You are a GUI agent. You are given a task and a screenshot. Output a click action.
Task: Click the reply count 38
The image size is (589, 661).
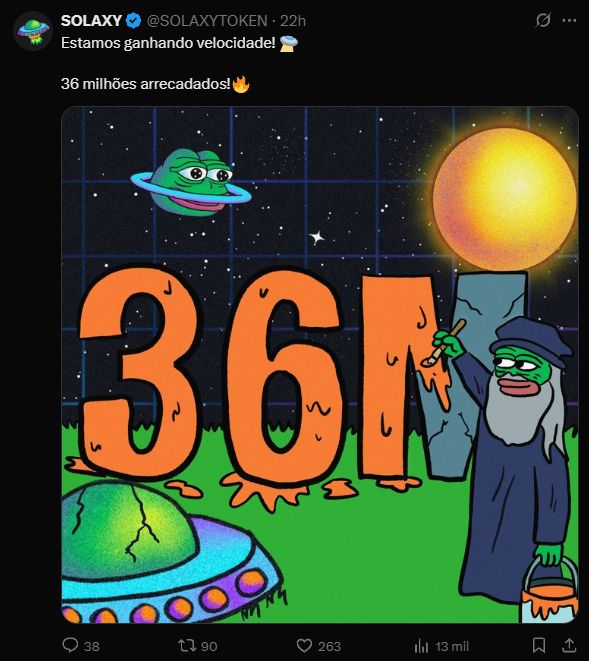[x=91, y=646]
